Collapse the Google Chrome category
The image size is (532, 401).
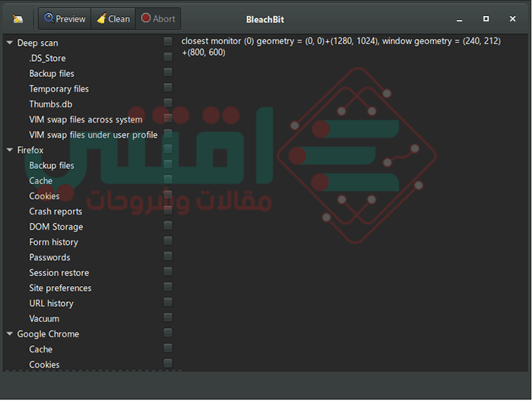10,334
